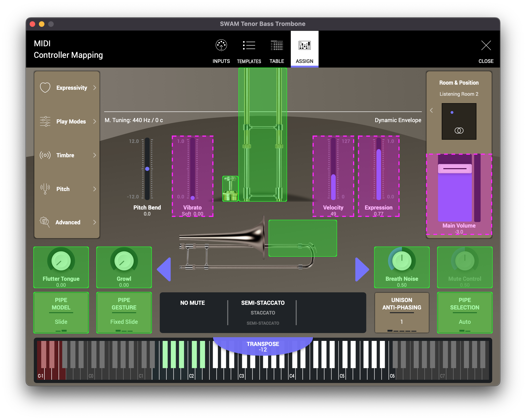Click the green mouthpiece icon overlay
The width and height of the screenshot is (526, 420).
[230, 188]
